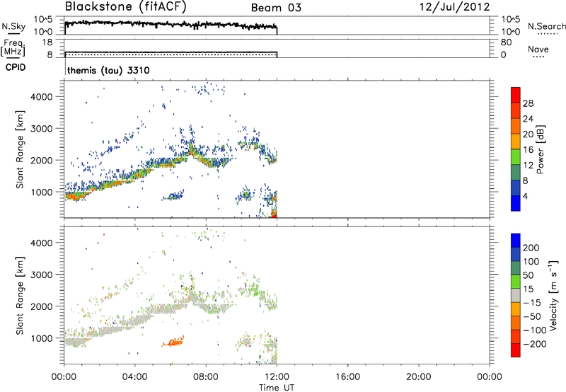Pick the dark blue top of velocity colorbar
The height and width of the screenshot is (392, 566).
(516, 241)
